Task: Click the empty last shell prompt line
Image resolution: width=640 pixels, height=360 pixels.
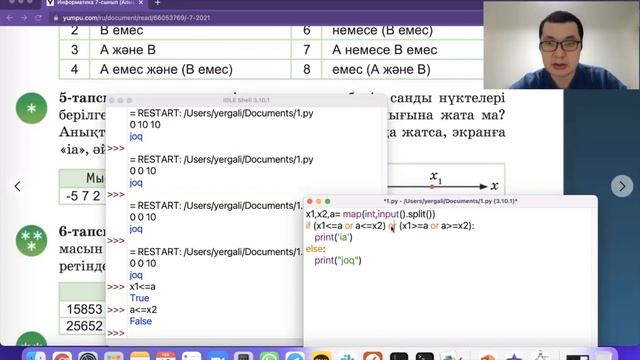Action: [204, 333]
